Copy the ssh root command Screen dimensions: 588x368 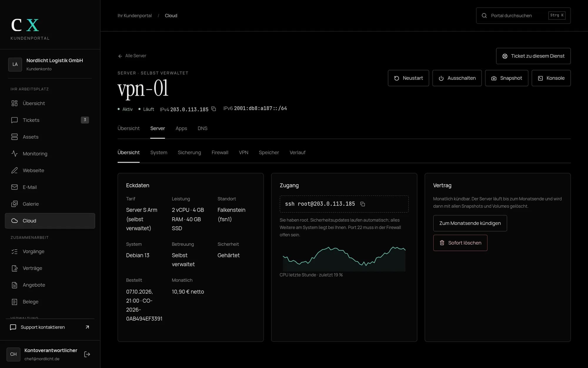(363, 204)
